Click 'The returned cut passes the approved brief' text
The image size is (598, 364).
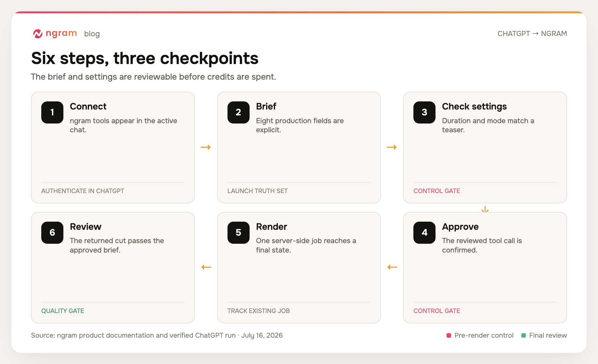(x=117, y=245)
